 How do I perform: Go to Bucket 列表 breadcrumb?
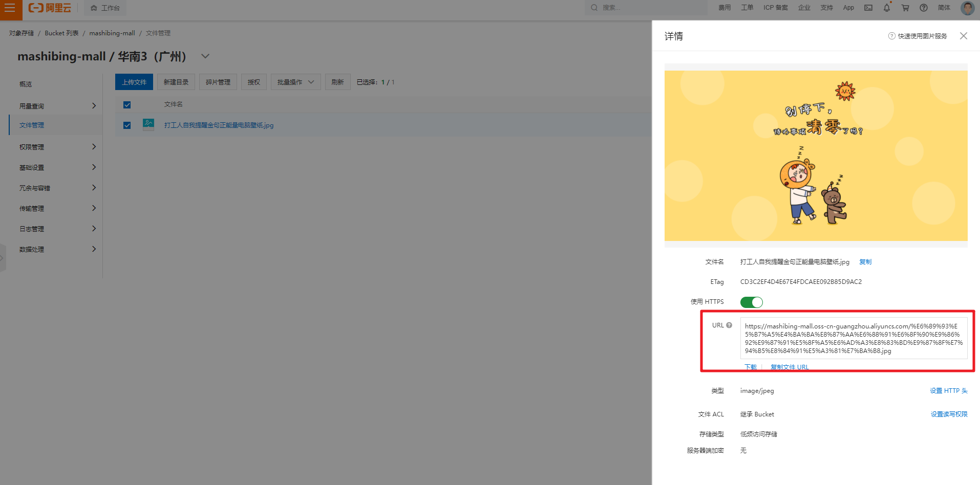tap(62, 33)
